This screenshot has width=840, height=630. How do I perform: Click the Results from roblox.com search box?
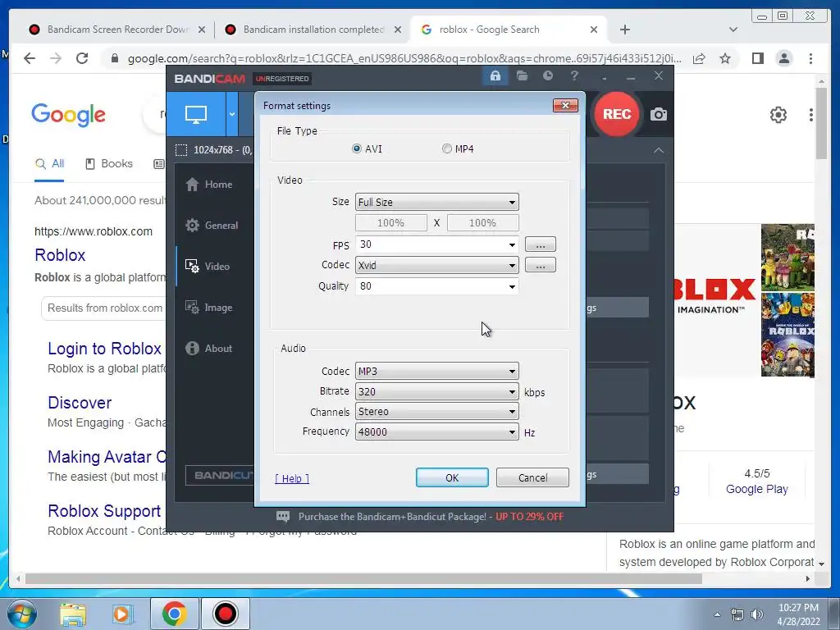[x=104, y=308]
